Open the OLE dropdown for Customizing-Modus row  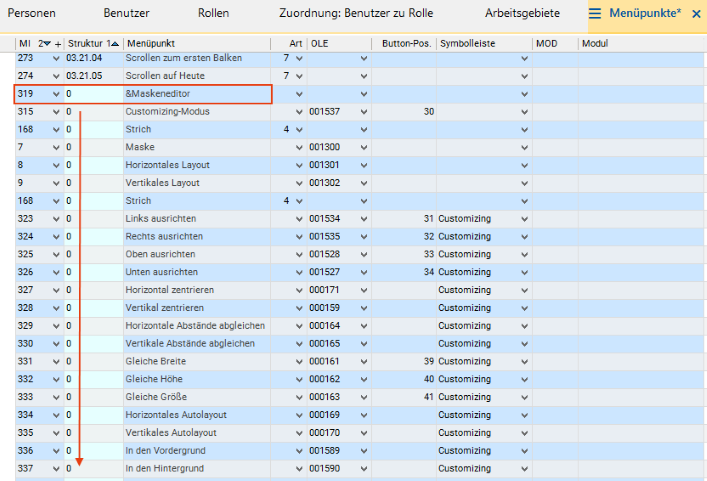(x=363, y=112)
